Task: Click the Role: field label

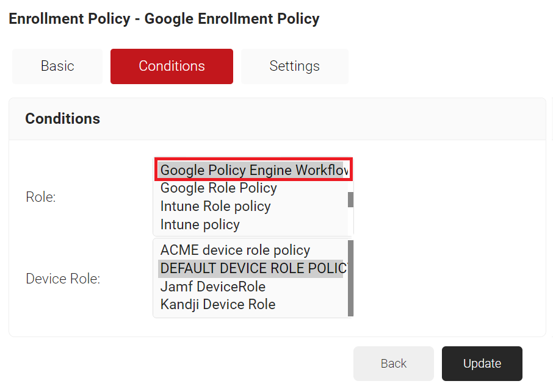Action: (x=40, y=197)
